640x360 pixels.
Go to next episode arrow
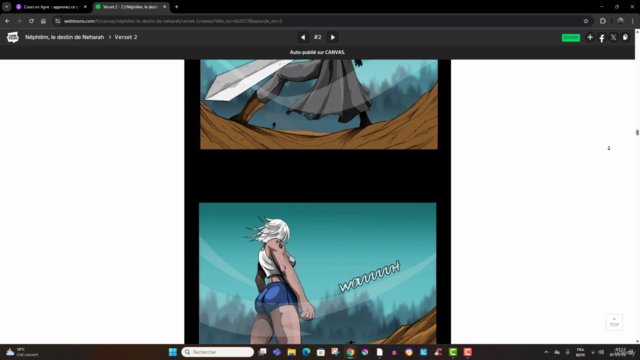click(x=333, y=37)
